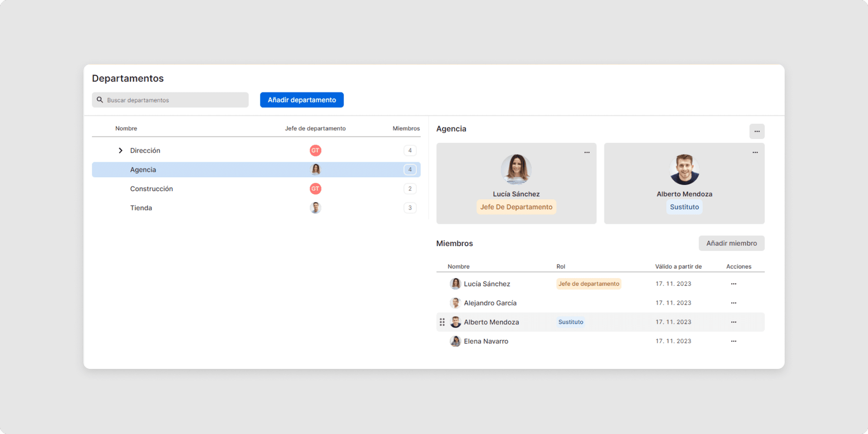Open actions menu for Elena Navarro's row
868x434 pixels.
click(x=733, y=341)
